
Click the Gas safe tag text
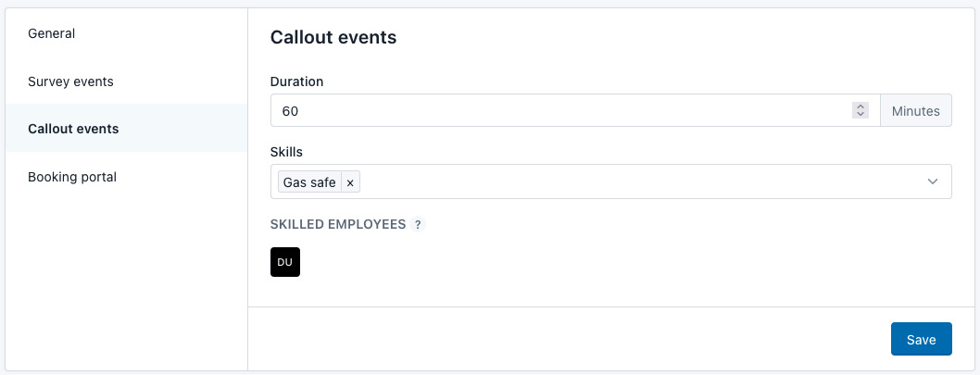point(309,182)
